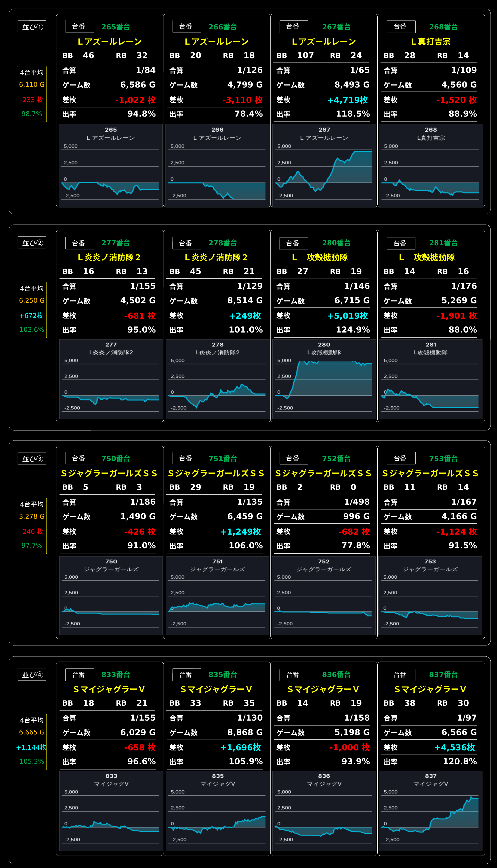
Task: Click the 97.7% average payout rate
Action: [32, 545]
